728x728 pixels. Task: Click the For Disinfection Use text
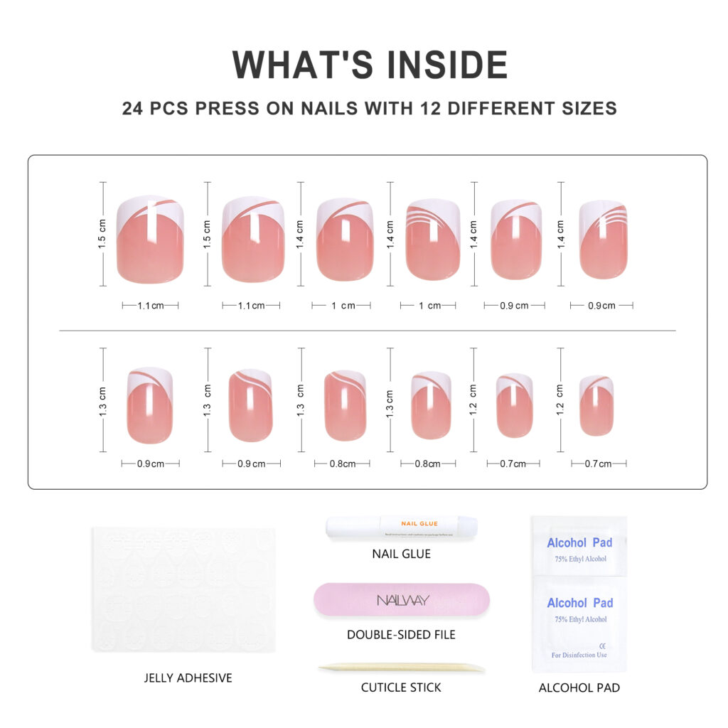pyautogui.click(x=579, y=655)
